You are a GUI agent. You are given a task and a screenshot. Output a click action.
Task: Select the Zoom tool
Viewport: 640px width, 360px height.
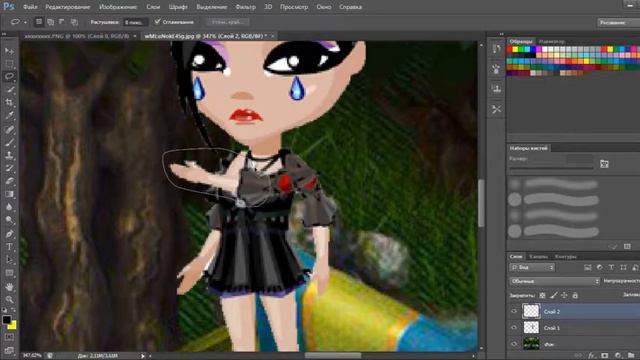click(9, 300)
